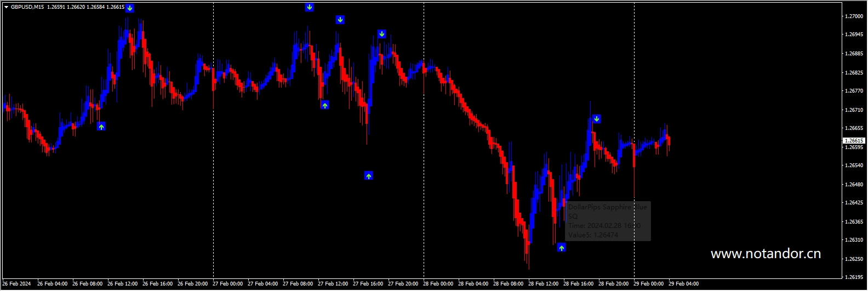Click the middle down-arrow signal on 27 Feb
Screen dimensions: 868x291
point(340,20)
